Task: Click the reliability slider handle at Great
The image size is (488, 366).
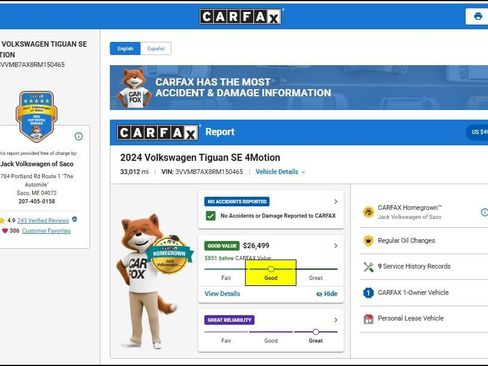Action: coord(315,332)
